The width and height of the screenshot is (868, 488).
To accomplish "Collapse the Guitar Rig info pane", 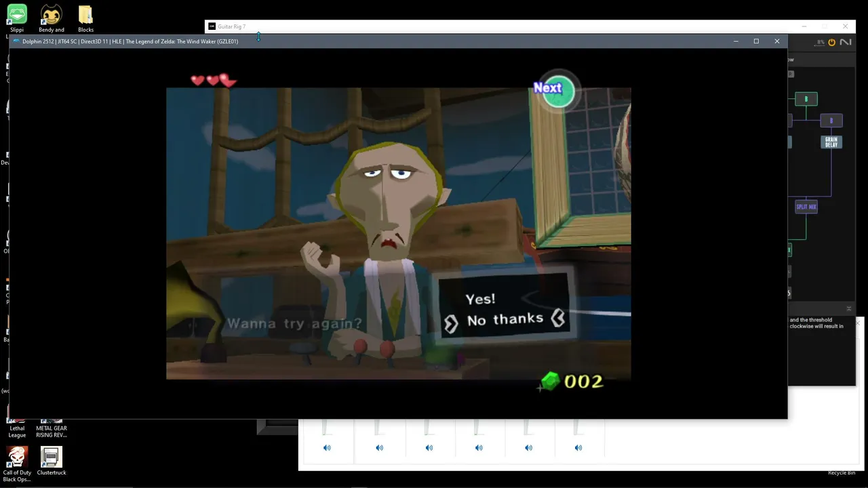I will point(848,308).
